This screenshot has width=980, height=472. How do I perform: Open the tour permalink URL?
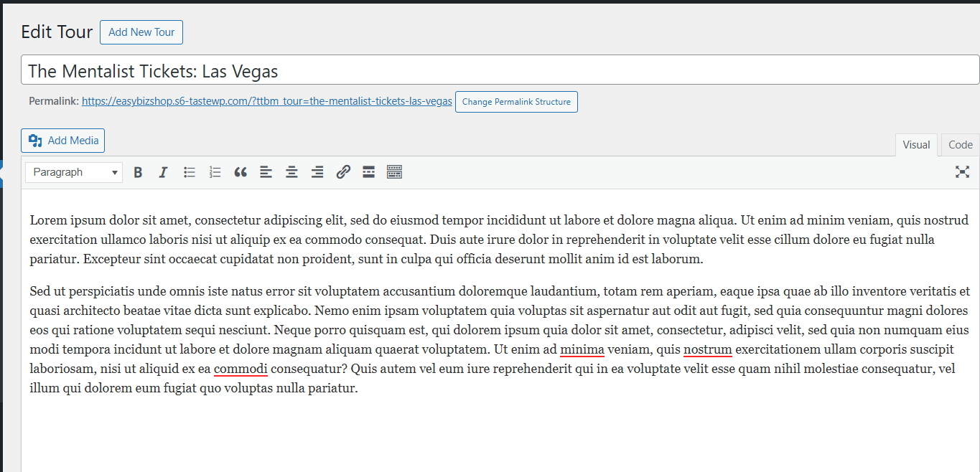267,102
